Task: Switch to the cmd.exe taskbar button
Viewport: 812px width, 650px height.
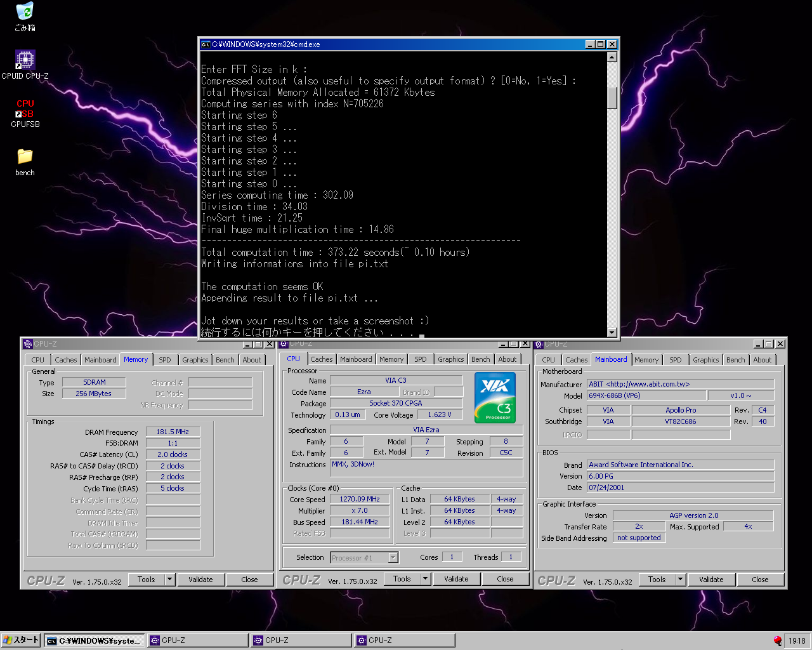Action: click(94, 640)
